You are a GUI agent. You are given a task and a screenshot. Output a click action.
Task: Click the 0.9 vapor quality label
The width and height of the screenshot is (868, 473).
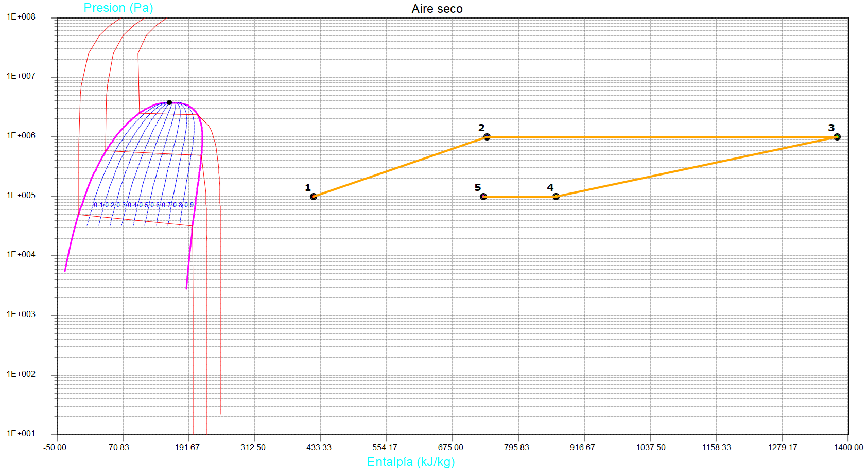189,205
